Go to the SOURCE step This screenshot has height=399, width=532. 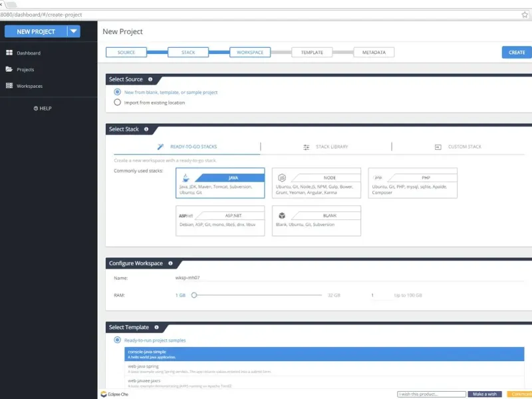click(126, 53)
